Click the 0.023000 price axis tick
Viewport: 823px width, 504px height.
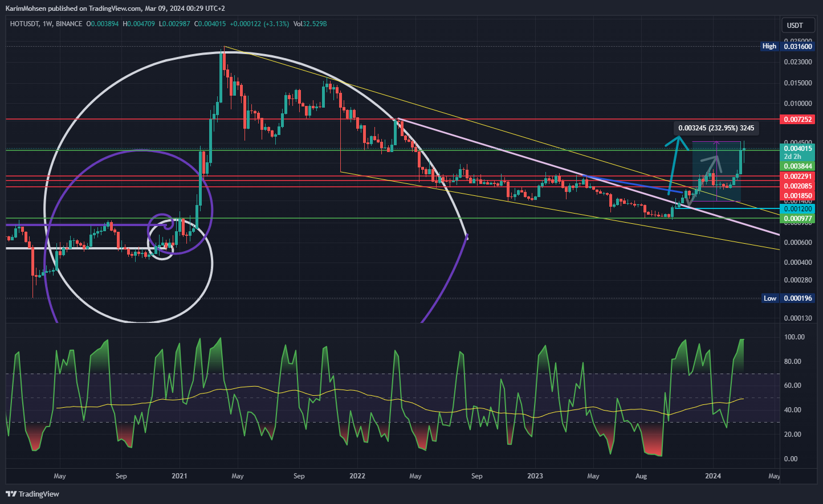point(798,62)
